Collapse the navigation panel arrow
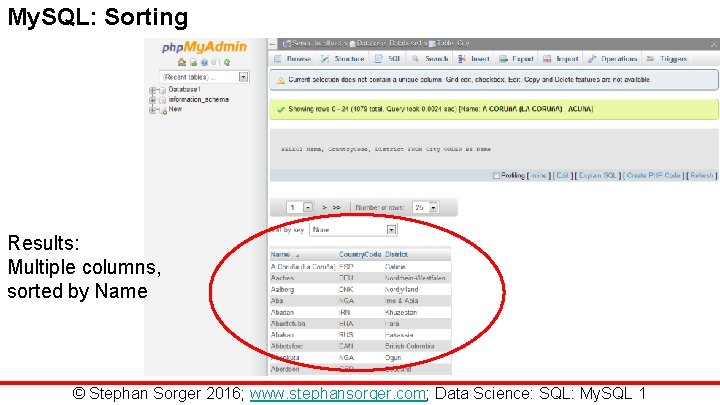Image resolution: width=720 pixels, height=405 pixels. [272, 44]
